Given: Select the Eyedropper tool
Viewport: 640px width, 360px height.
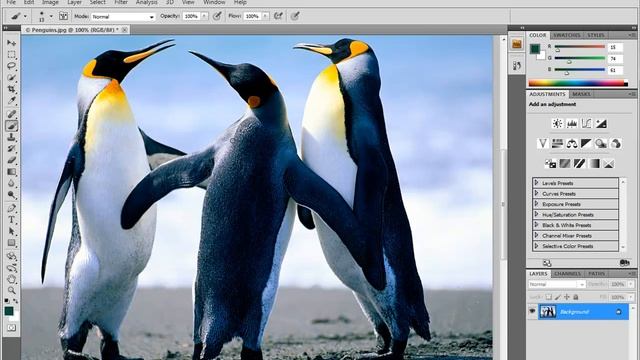Looking at the screenshot, I should (x=11, y=100).
